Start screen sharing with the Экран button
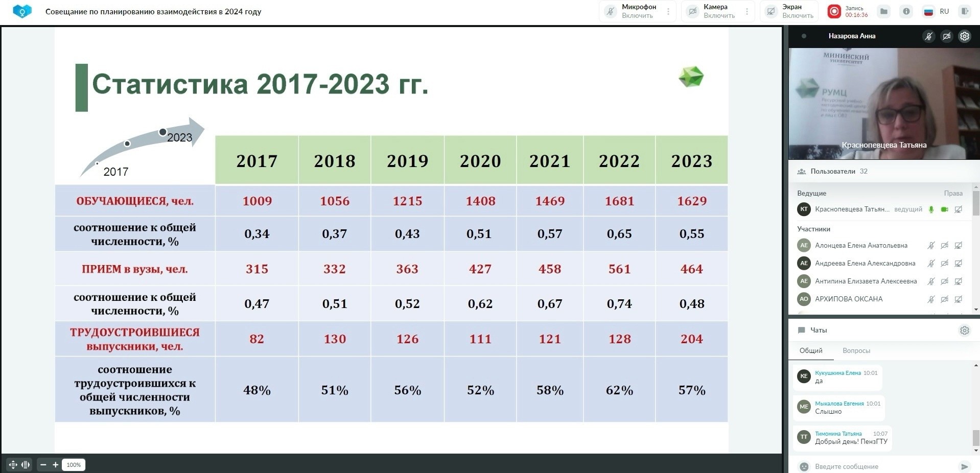Image resolution: width=980 pixels, height=473 pixels. tap(790, 11)
